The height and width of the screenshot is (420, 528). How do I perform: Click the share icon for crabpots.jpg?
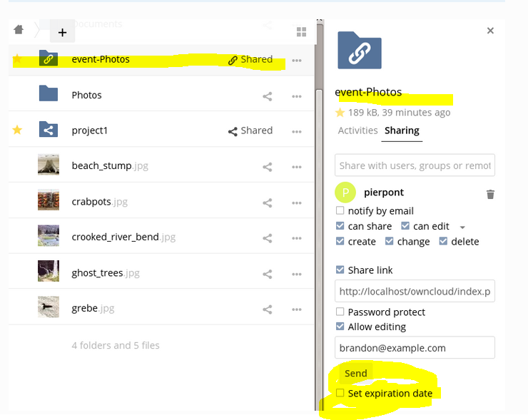pos(268,203)
